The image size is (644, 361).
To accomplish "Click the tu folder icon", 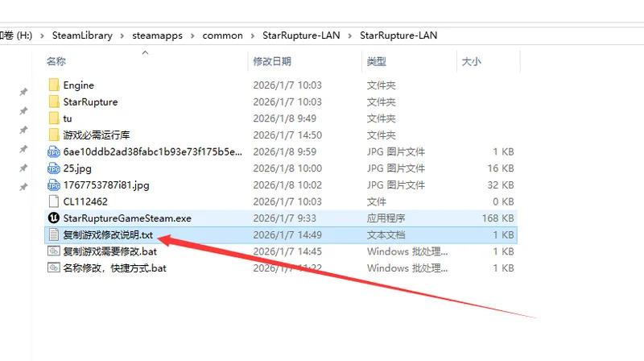I will point(54,118).
